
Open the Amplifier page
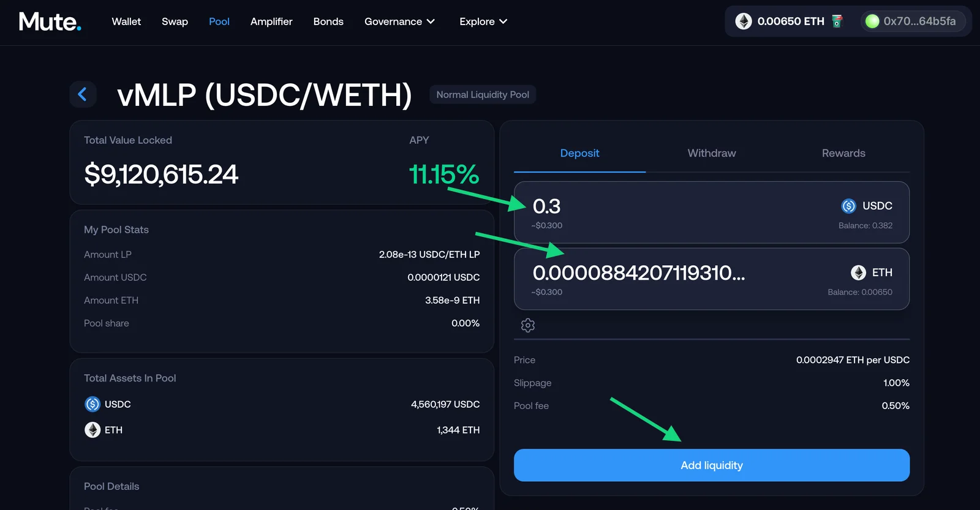tap(271, 21)
